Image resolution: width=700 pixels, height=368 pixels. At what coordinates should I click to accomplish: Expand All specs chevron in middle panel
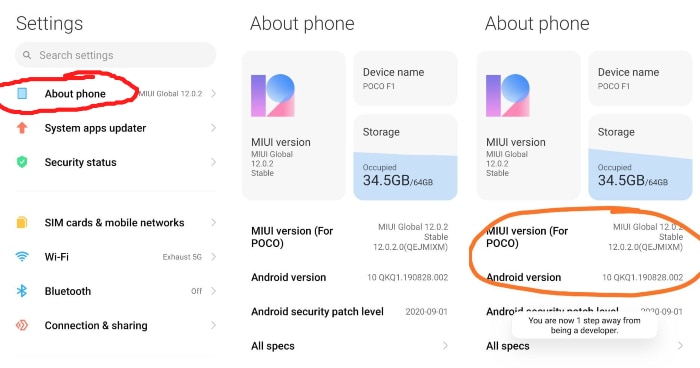[x=445, y=346]
